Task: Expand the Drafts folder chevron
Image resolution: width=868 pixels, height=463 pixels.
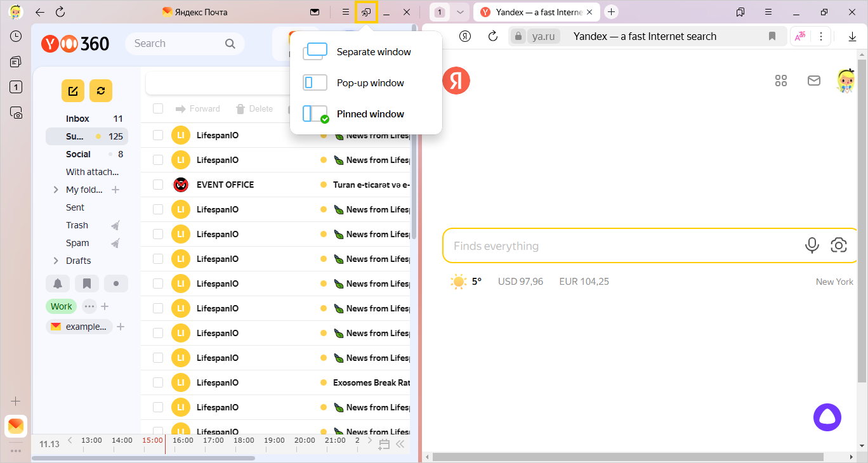Action: (x=56, y=261)
